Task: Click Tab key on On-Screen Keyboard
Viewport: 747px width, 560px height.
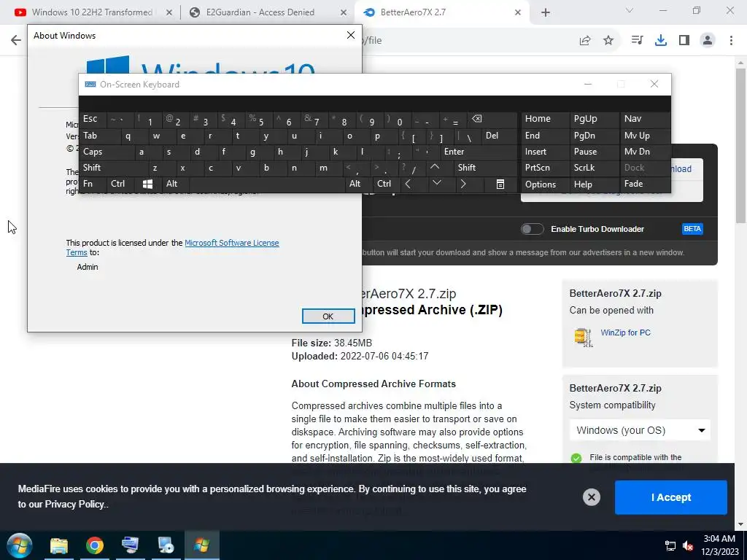Action: (x=99, y=136)
